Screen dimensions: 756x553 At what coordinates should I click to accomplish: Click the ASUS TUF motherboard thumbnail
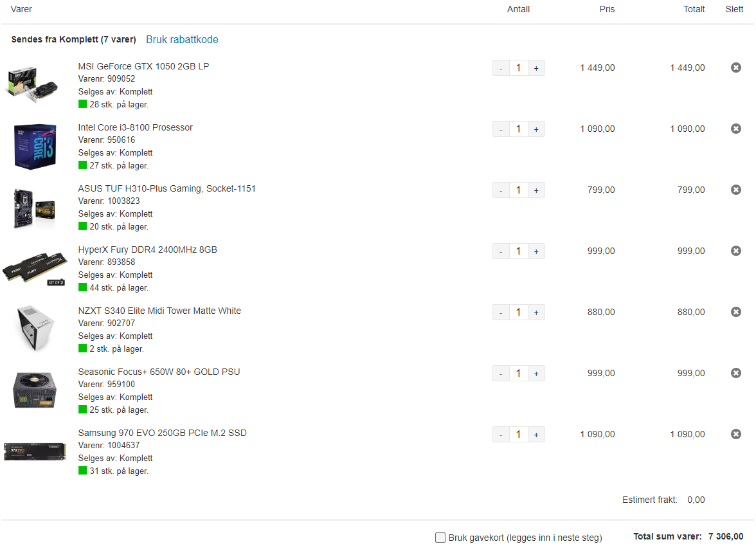click(x=34, y=208)
